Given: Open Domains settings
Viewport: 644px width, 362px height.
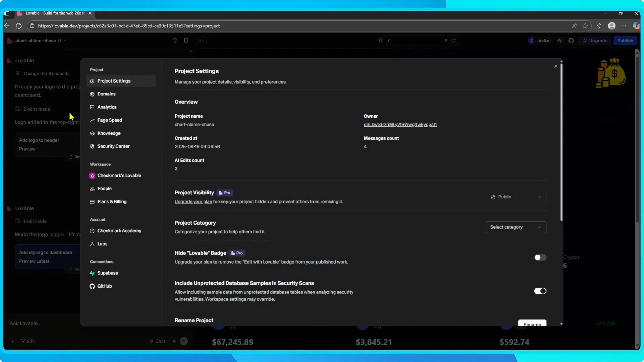Looking at the screenshot, I should [x=121, y=94].
